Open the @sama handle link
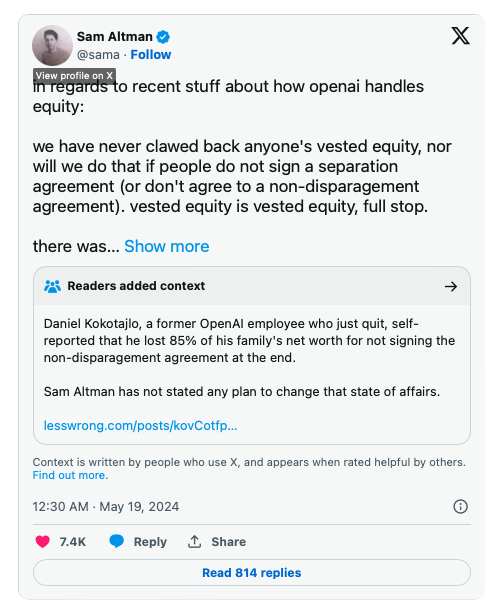Image resolution: width=500 pixels, height=604 pixels. click(98, 55)
